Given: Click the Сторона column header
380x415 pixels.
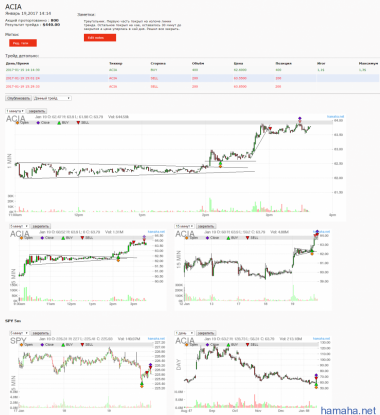Looking at the screenshot, I should 158,63.
